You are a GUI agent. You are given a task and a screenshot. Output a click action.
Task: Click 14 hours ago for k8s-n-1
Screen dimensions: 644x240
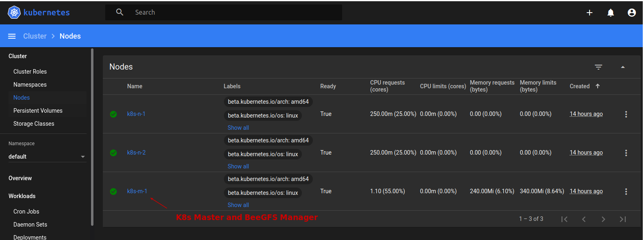tap(586, 114)
